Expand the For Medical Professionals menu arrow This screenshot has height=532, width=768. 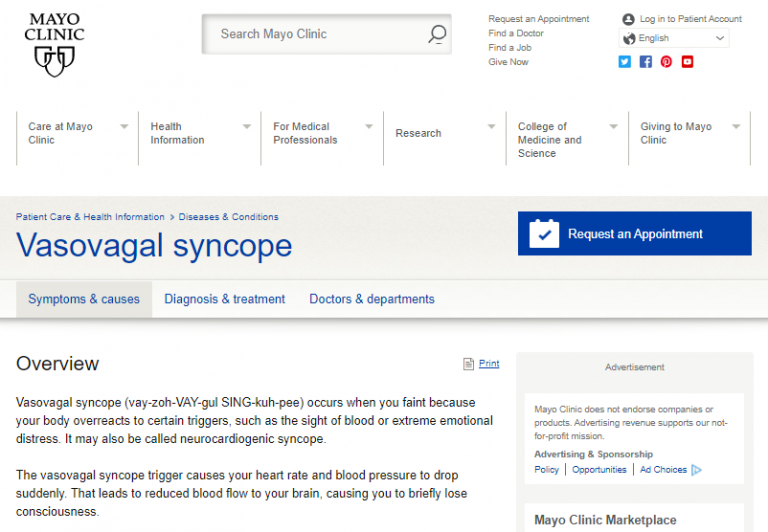pyautogui.click(x=369, y=126)
